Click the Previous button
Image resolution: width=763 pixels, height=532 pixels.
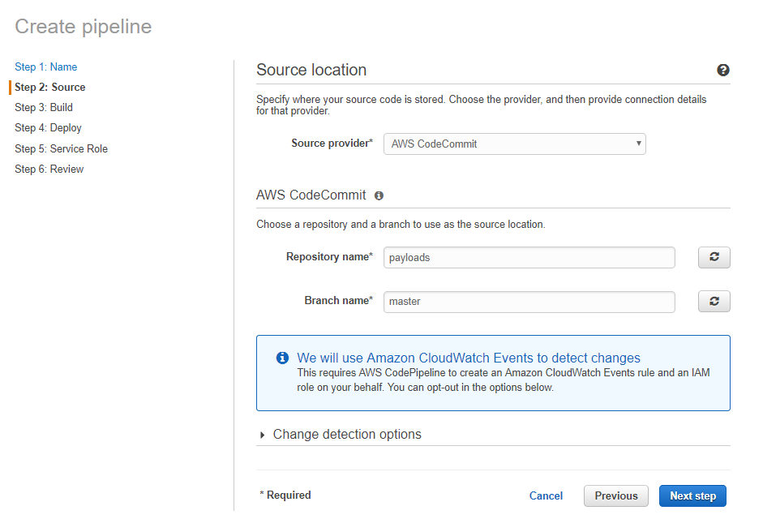(615, 496)
